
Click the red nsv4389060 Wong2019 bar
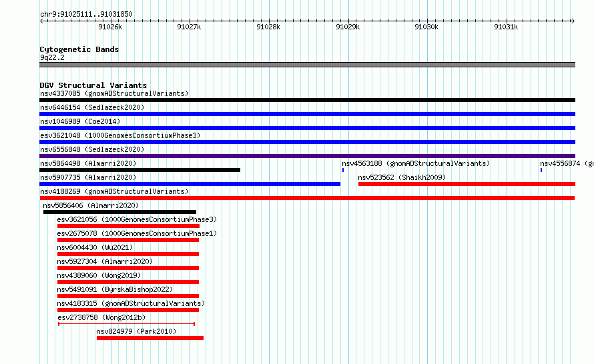[x=128, y=282]
